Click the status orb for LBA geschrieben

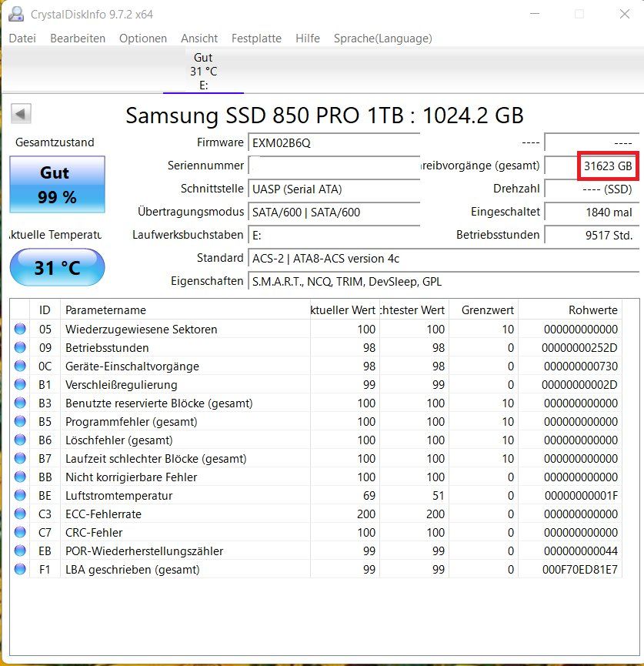(x=20, y=569)
